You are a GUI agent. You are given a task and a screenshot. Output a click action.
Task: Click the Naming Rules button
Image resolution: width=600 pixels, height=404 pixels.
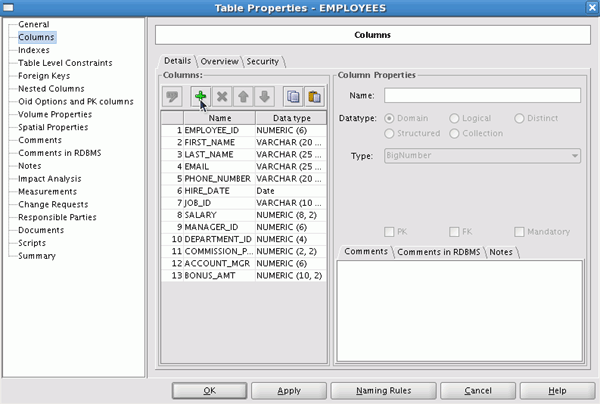[383, 391]
